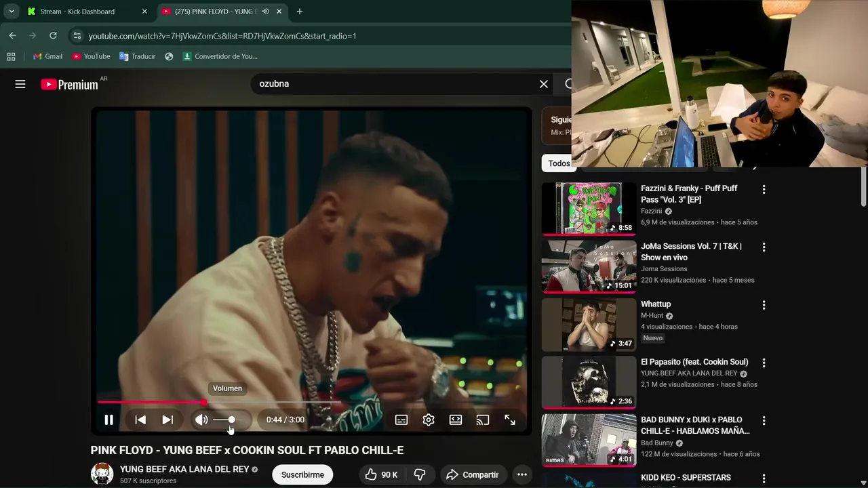Open the YouTube hamburger guide menu
The image size is (868, 488).
[x=20, y=84]
